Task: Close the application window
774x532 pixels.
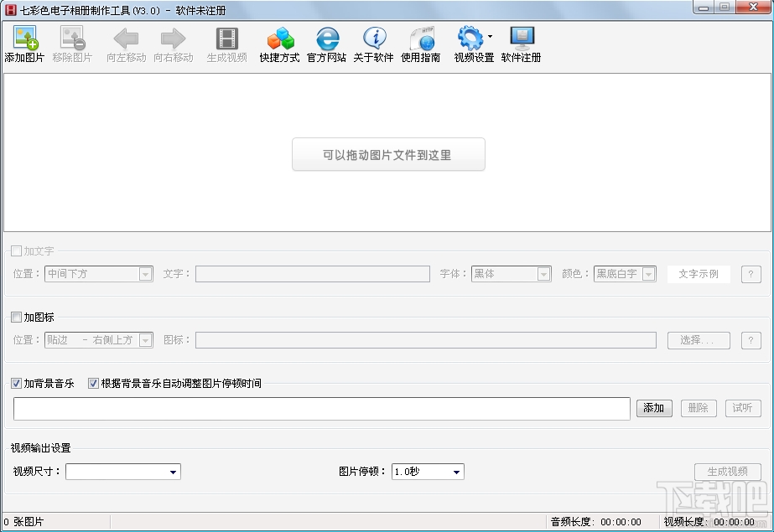Action: click(753, 8)
